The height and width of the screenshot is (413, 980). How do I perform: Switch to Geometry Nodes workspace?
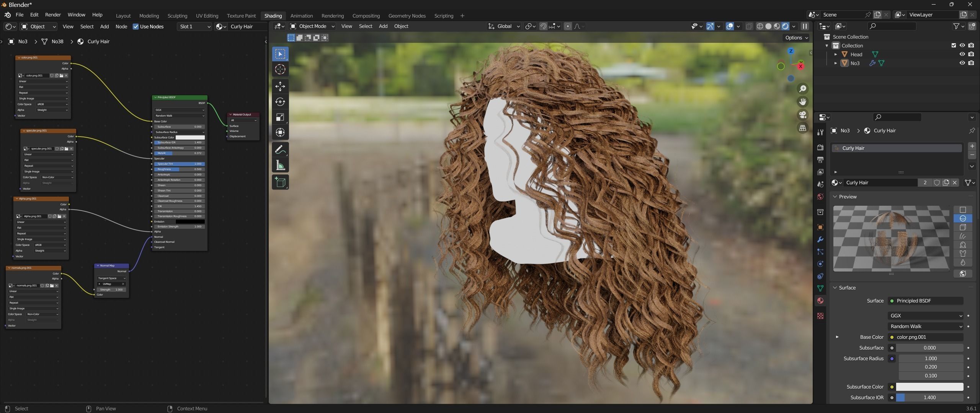pos(407,16)
